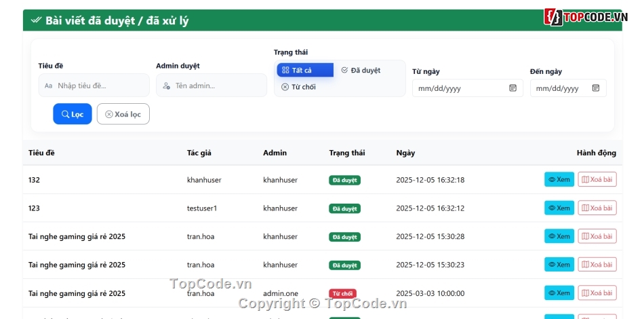View the post dated 2025-12-05 15:30:23
The width and height of the screenshot is (644, 319).
click(x=559, y=265)
